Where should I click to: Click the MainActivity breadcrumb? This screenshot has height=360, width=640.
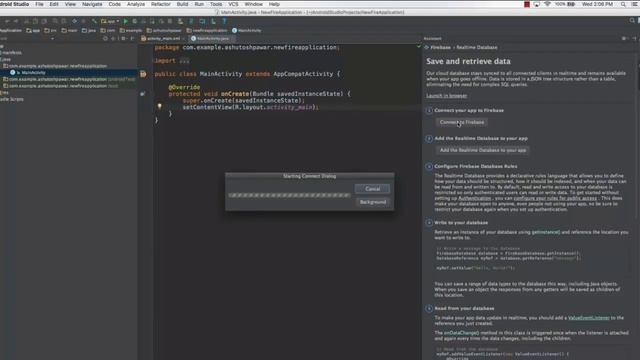point(247,30)
